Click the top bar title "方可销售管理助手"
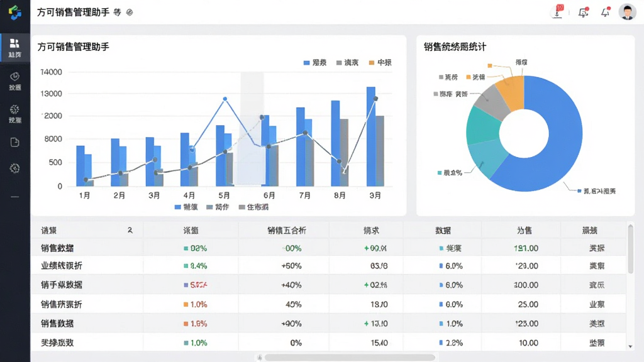 (x=73, y=13)
